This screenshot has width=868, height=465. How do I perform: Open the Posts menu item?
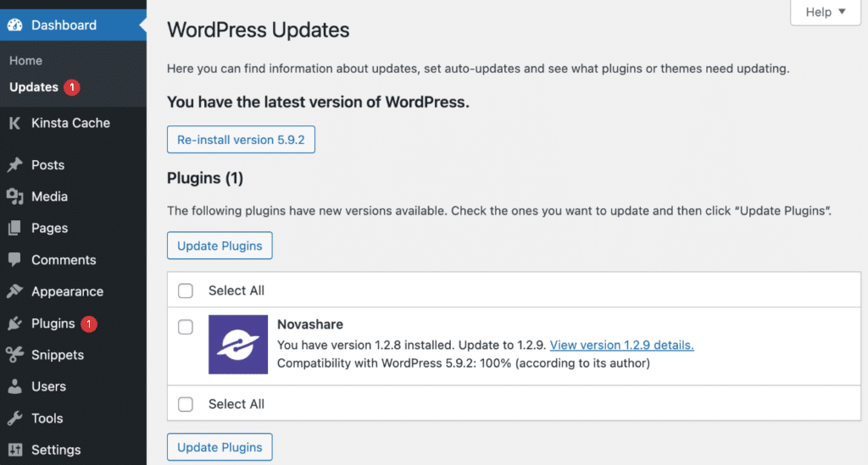[73, 165]
